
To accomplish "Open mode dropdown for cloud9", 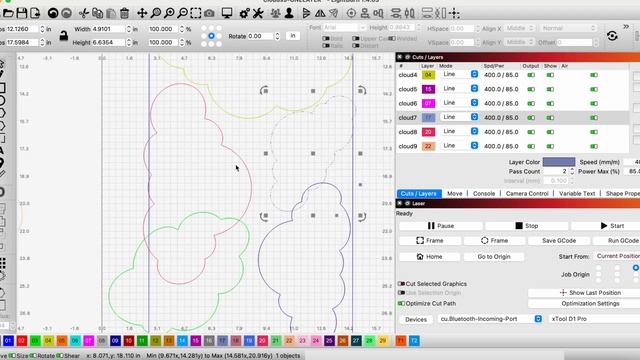I will (x=474, y=146).
